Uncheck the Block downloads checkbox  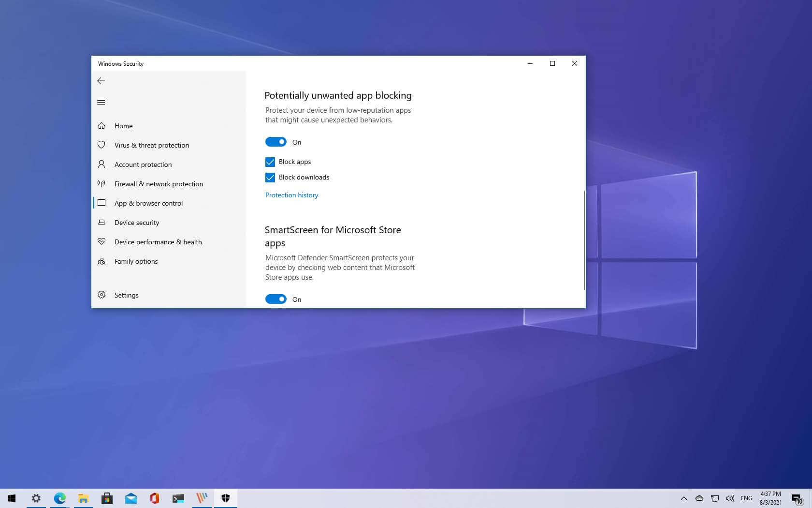[270, 178]
